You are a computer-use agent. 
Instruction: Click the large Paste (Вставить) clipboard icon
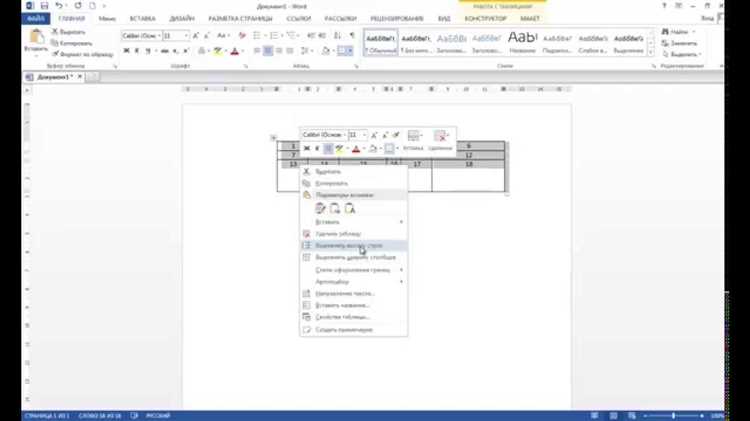tap(36, 37)
